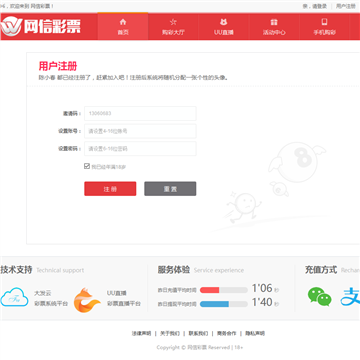Click the gift icon activity center

point(274,22)
